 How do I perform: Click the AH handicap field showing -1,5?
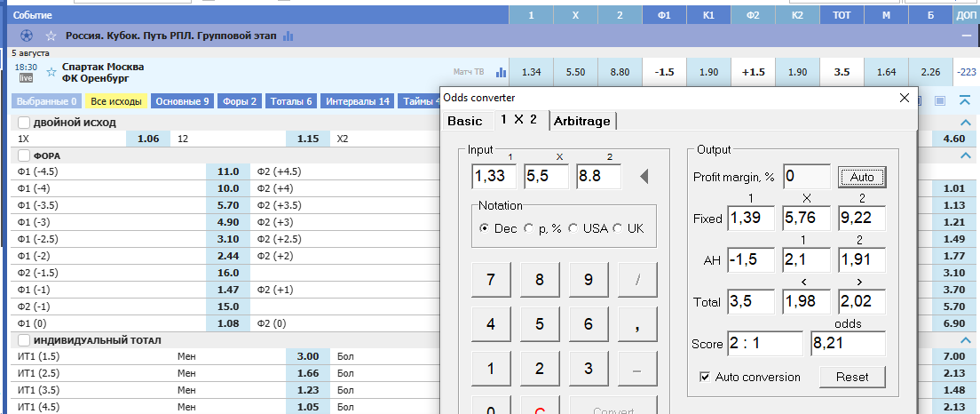(x=751, y=260)
